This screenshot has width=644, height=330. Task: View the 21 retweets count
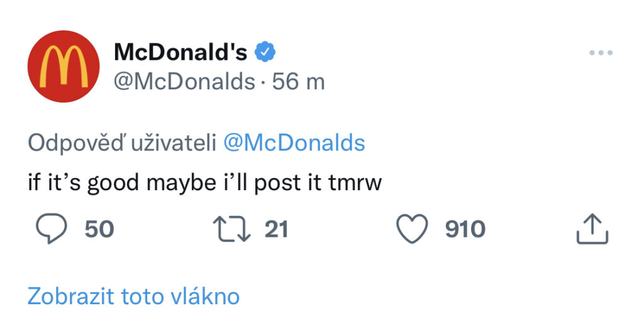[277, 229]
